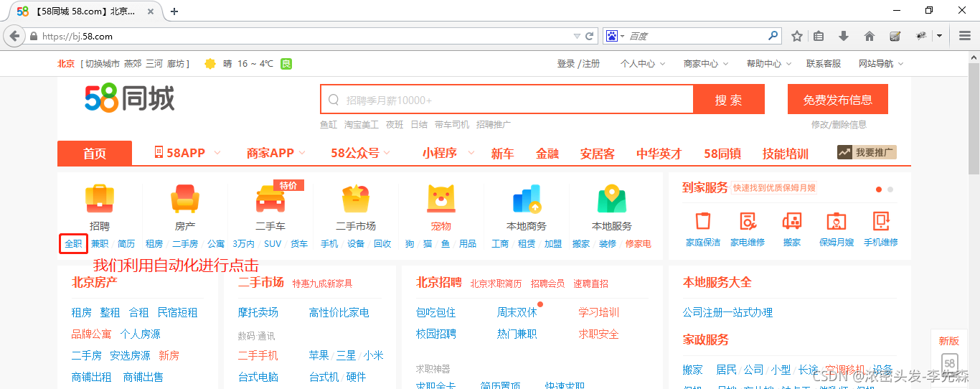980x389 pixels.
Task: Expand the 商家中心 dropdown
Action: click(706, 64)
